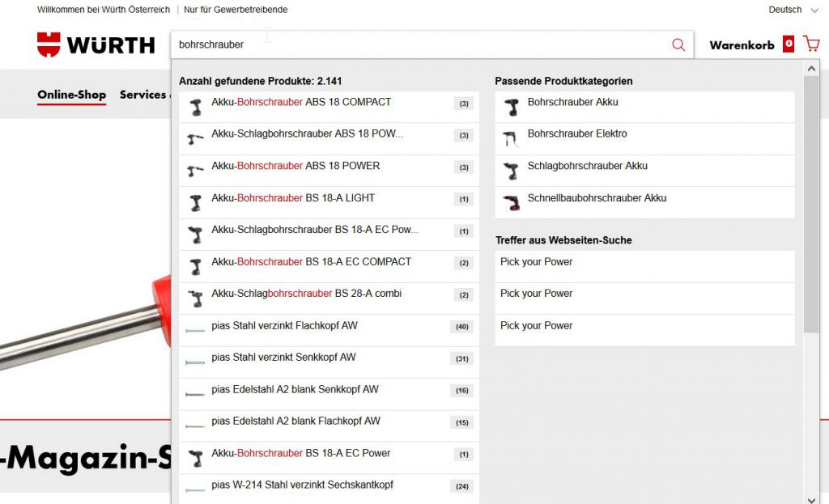The width and height of the screenshot is (829, 504).
Task: Click the red magnifier search icon
Action: pos(678,45)
